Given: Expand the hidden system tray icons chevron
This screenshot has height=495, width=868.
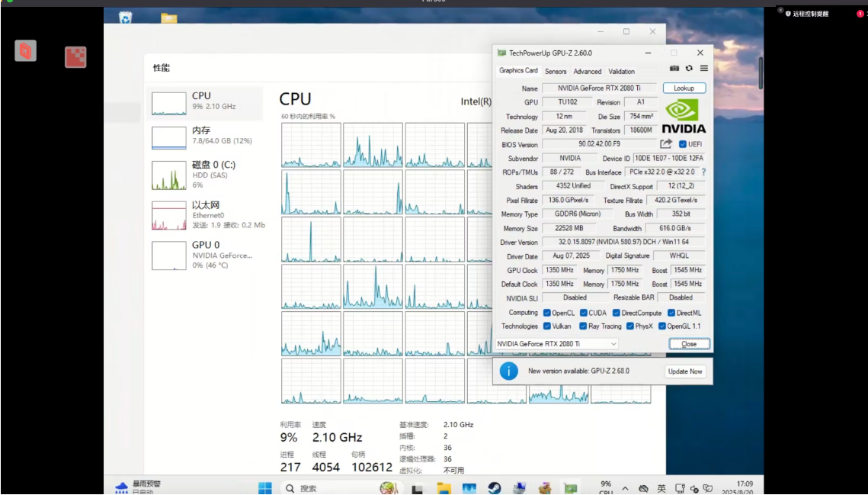Looking at the screenshot, I should 625,488.
